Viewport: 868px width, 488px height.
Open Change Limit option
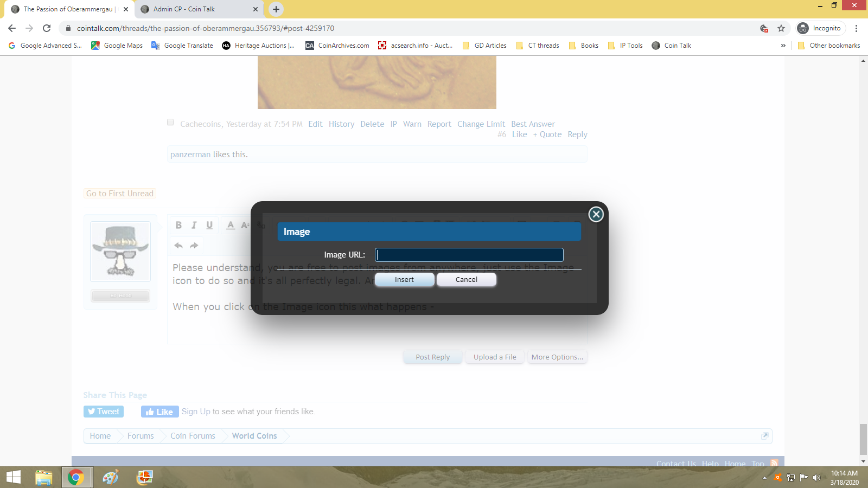(481, 124)
